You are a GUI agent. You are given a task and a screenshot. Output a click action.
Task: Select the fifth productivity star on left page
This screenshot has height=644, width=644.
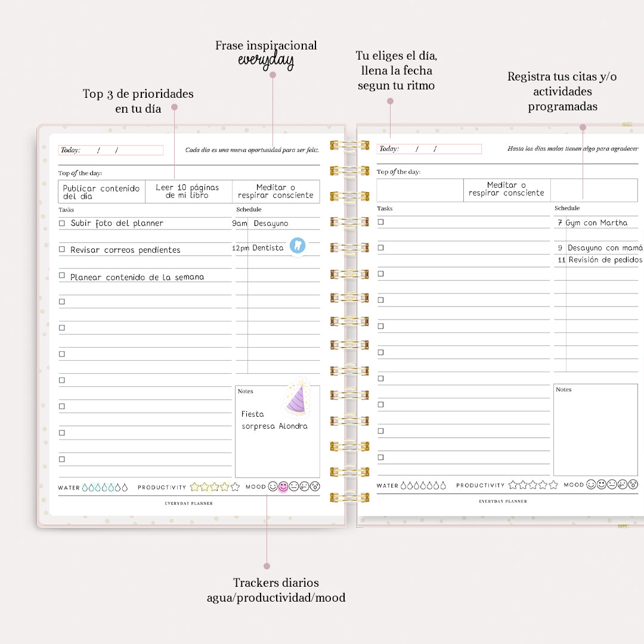[235, 487]
